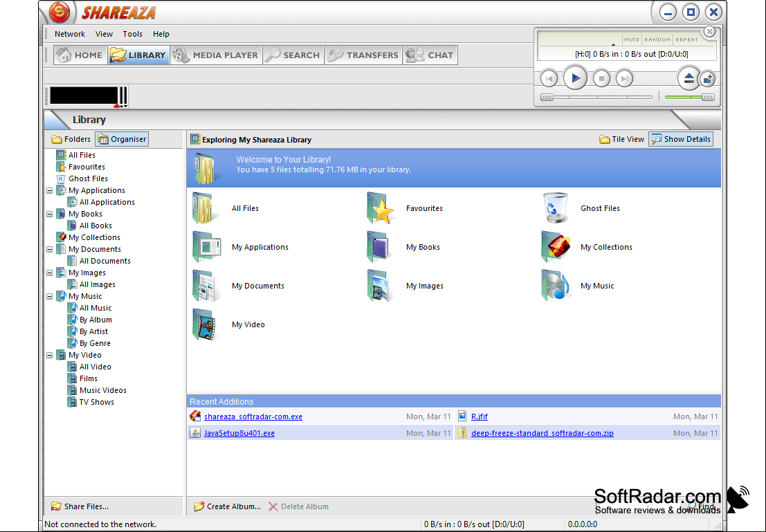Screen dimensions: 766x532
Task: Open the Network menu
Action: coord(70,34)
